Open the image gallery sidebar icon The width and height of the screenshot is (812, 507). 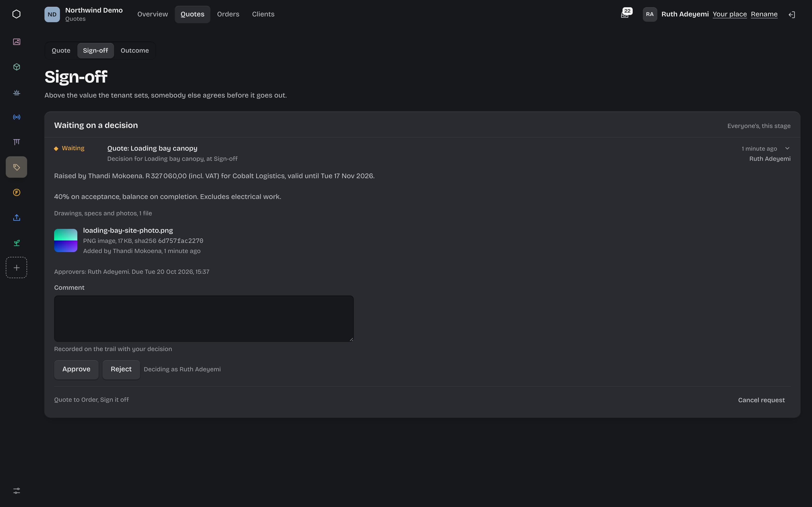pos(16,42)
